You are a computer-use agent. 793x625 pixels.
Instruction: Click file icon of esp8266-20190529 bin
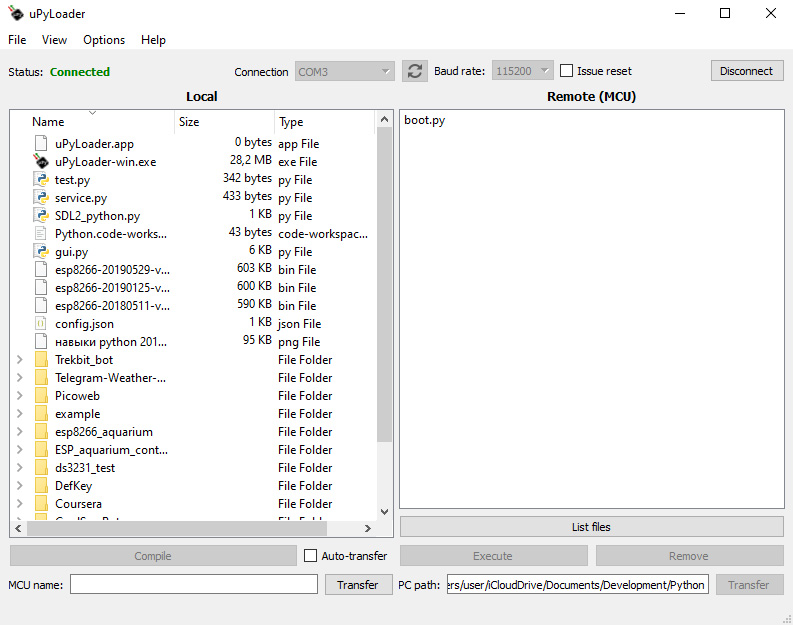click(x=41, y=270)
